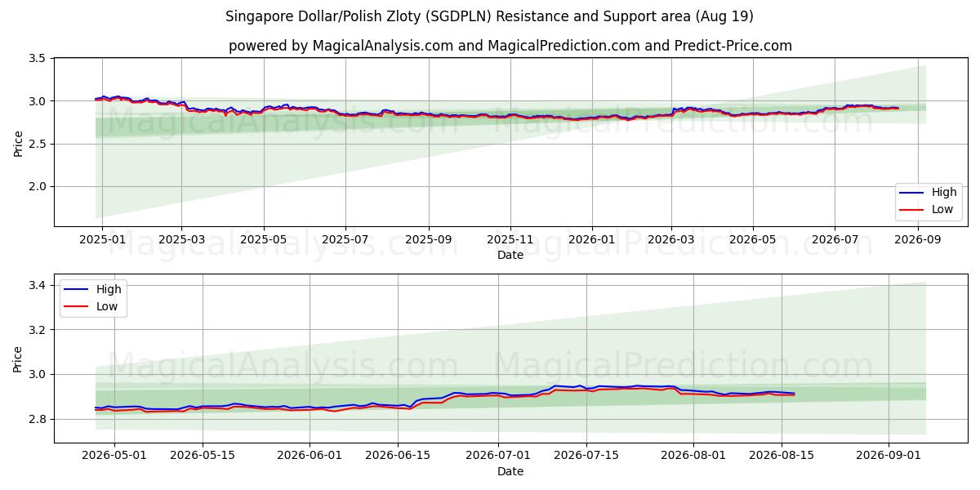Image resolution: width=980 pixels, height=490 pixels.
Task: Click the 2026-09-01 tick on lower chart
Action: click(889, 457)
